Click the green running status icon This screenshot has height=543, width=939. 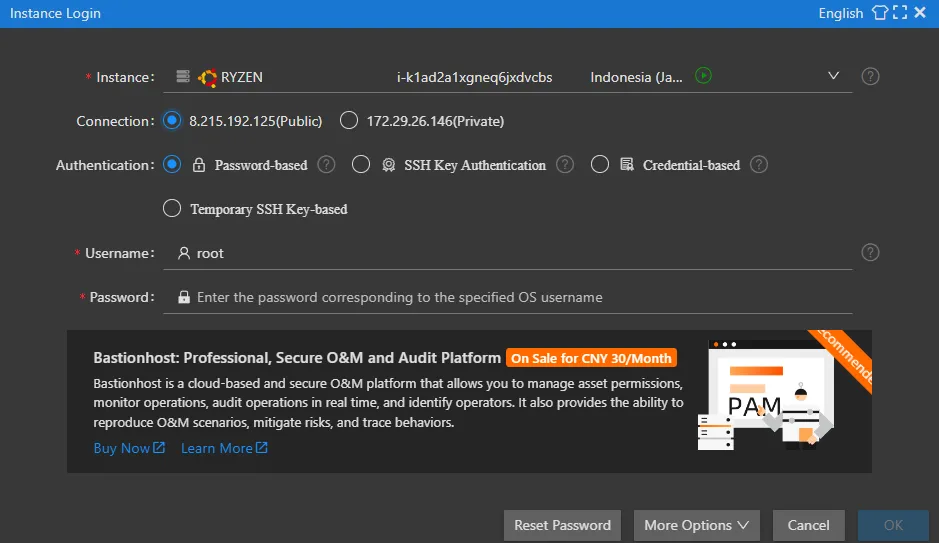[703, 76]
